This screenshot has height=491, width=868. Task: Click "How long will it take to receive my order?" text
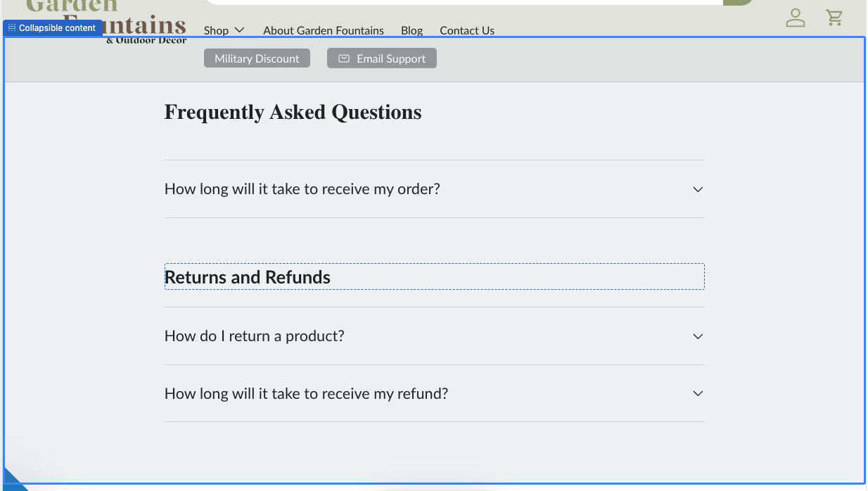coord(302,189)
